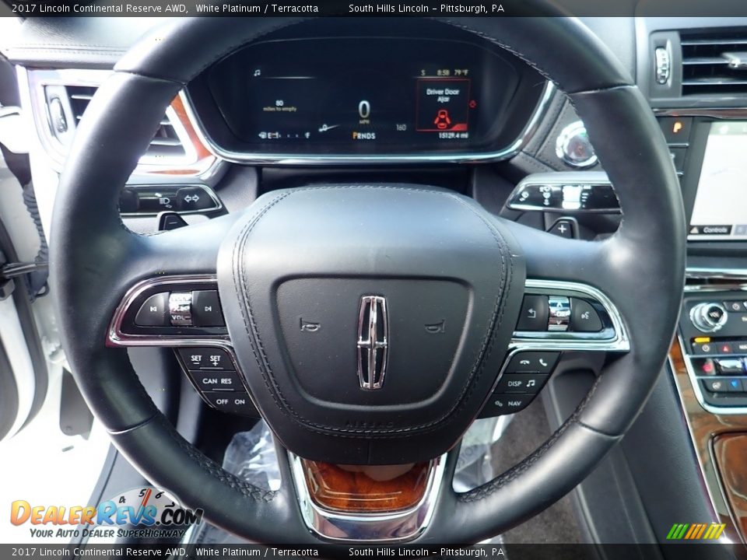The width and height of the screenshot is (747, 560).
Task: Click the VOL roller on left wheel cluster
Action: click(181, 309)
